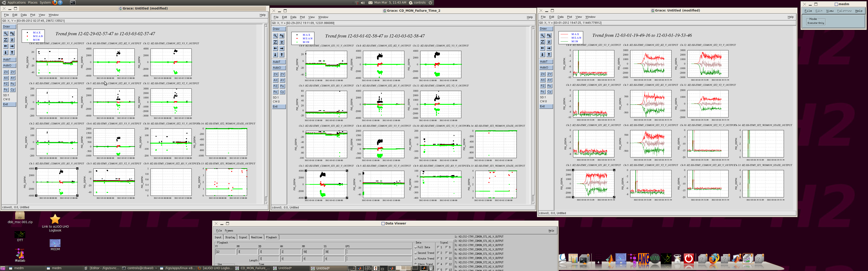Toggle Signal checkbox 10
This screenshot has width=868, height=271.
pos(447,253)
